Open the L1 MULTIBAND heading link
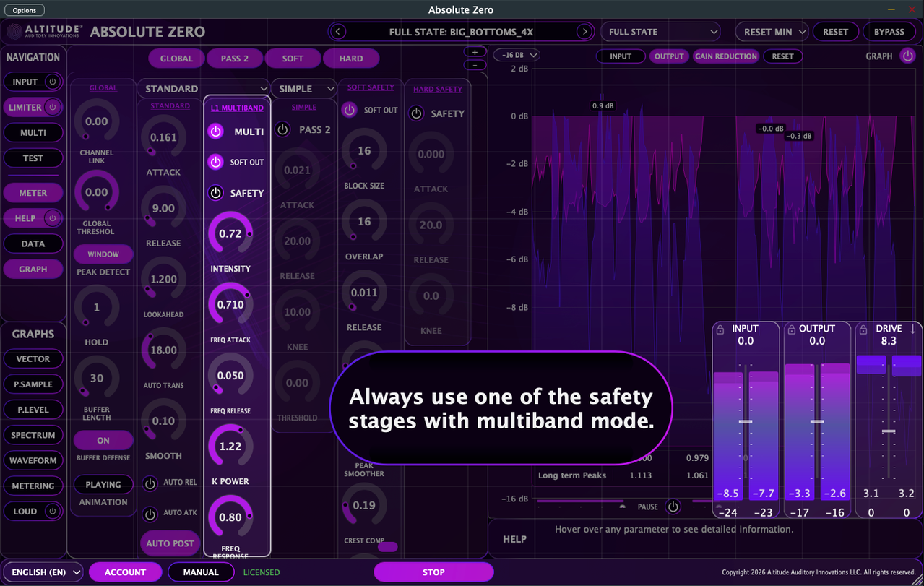The image size is (924, 586). point(237,108)
